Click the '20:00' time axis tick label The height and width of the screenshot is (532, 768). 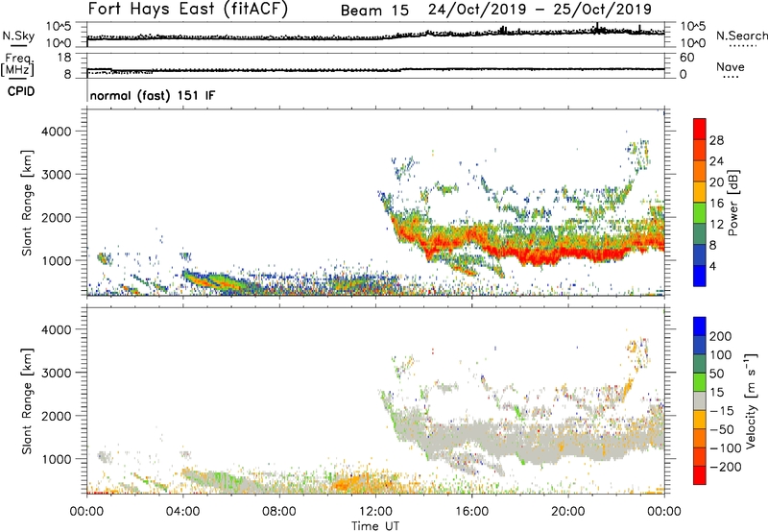(x=568, y=512)
